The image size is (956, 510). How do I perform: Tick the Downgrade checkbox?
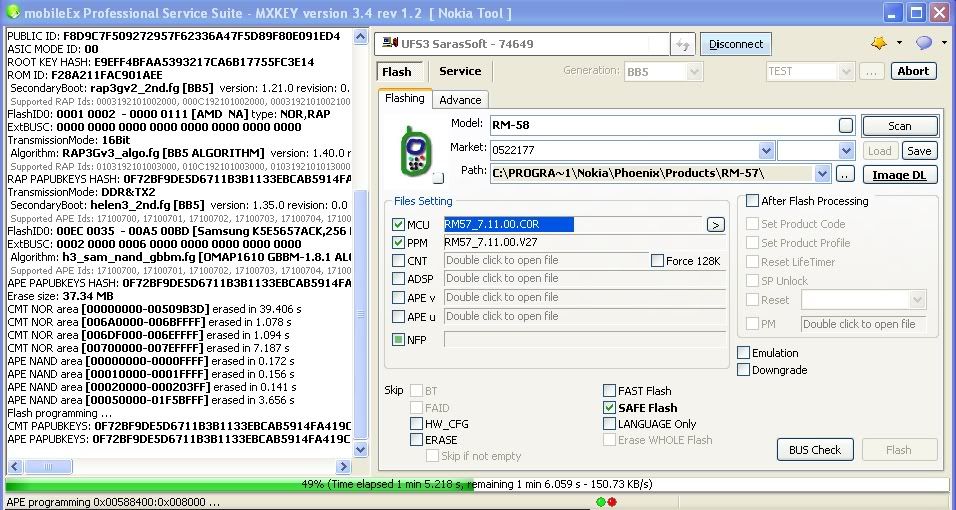(744, 370)
